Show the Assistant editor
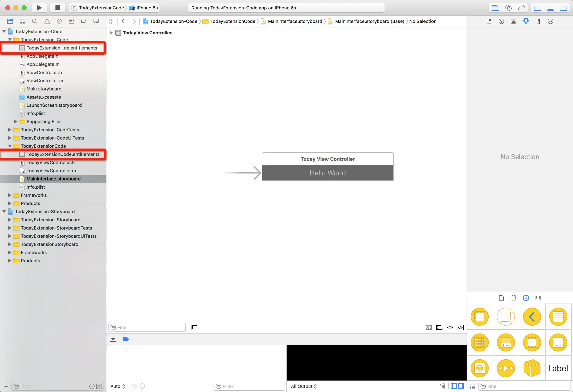 (x=508, y=8)
